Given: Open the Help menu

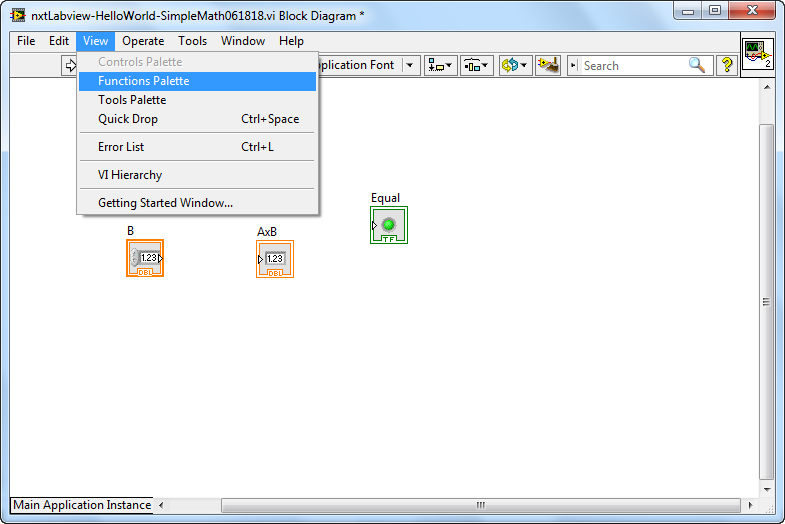Looking at the screenshot, I should (291, 41).
